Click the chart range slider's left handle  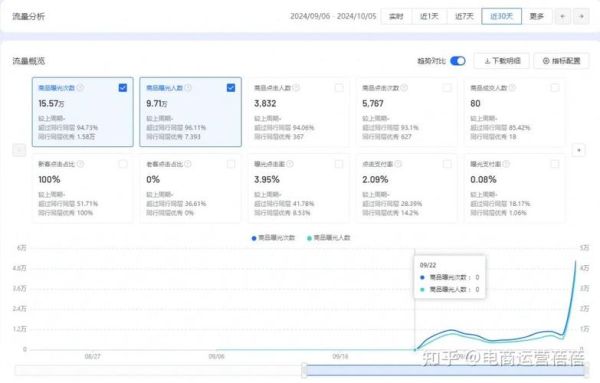305,370
